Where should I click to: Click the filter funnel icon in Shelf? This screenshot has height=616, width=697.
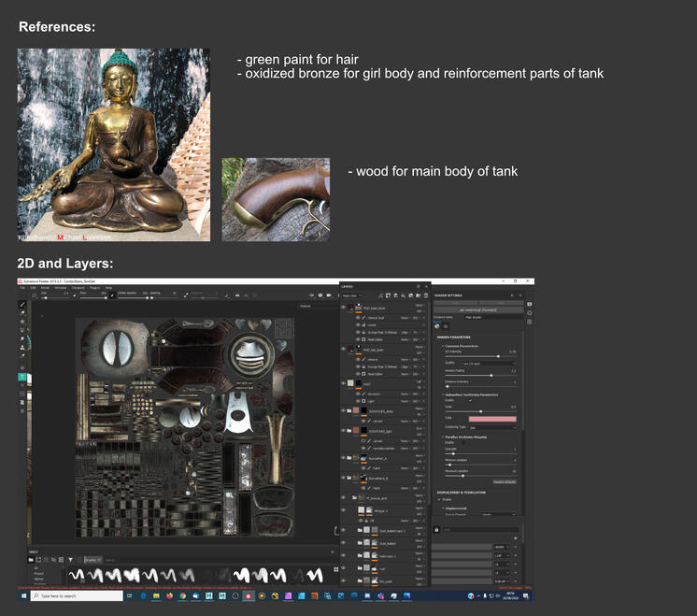coord(70,559)
